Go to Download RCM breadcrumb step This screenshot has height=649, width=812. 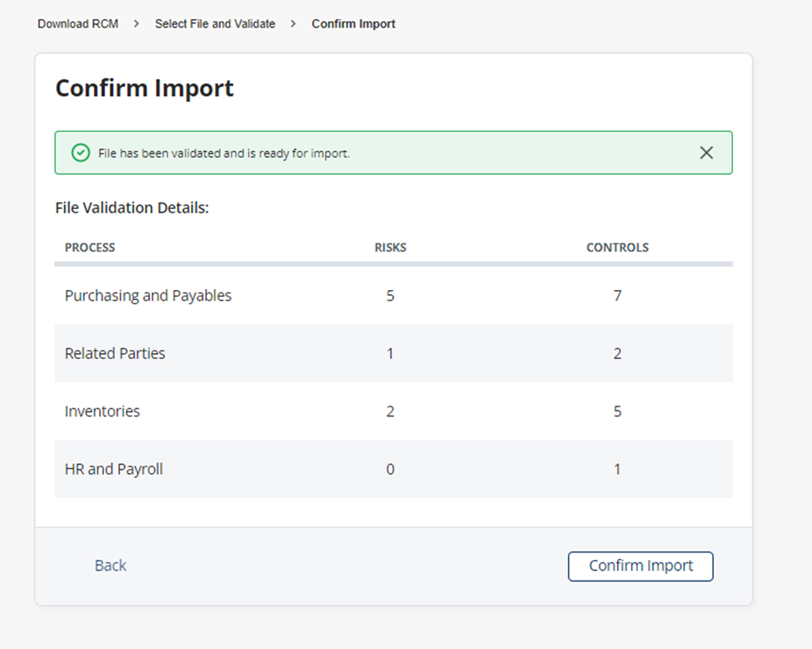77,24
